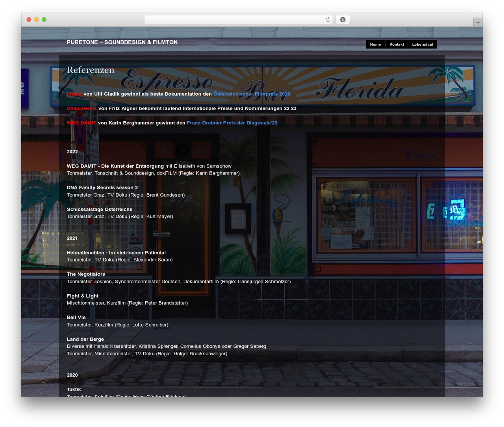Open the Home menu item
504x427 pixels.
coord(375,45)
